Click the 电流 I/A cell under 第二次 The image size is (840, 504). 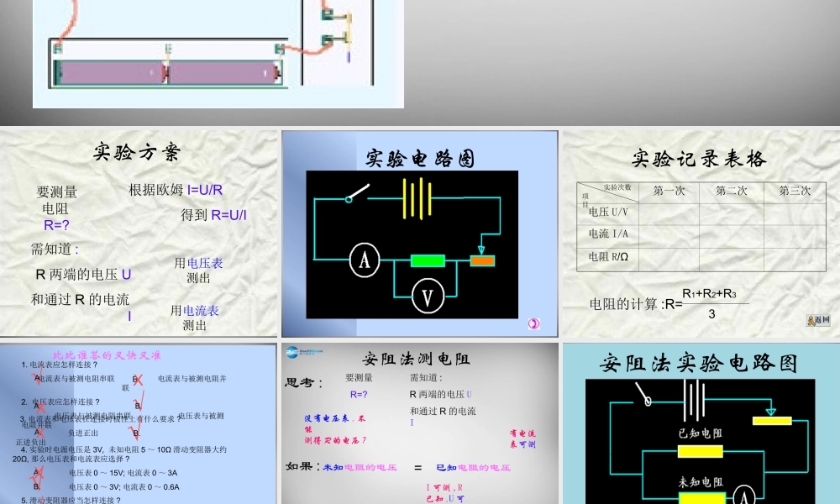[732, 236]
